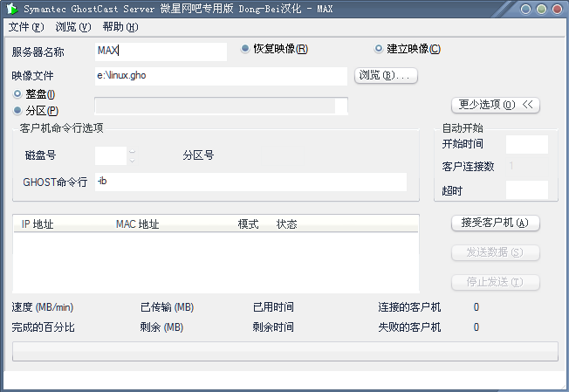The height and width of the screenshot is (392, 569).
Task: Click the 剩余 (MB) label
Action: tap(161, 327)
